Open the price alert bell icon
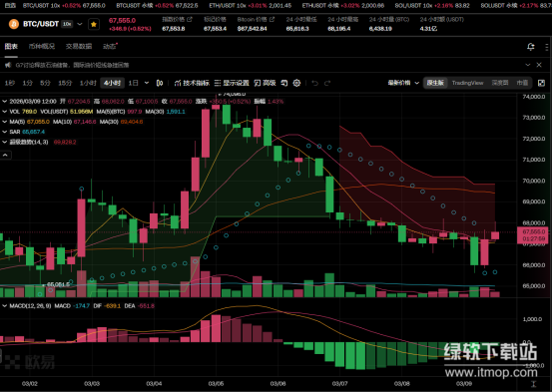The height and width of the screenshot is (392, 552). coord(530,47)
